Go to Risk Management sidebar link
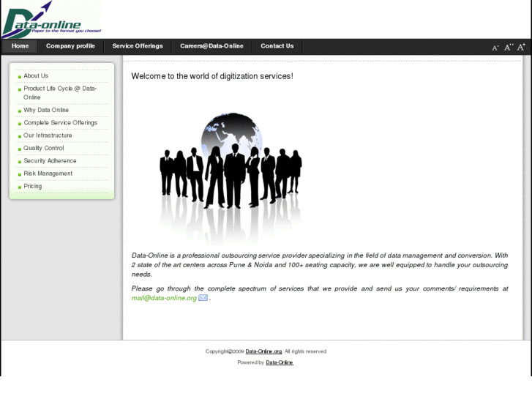The width and height of the screenshot is (532, 399). pos(48,174)
